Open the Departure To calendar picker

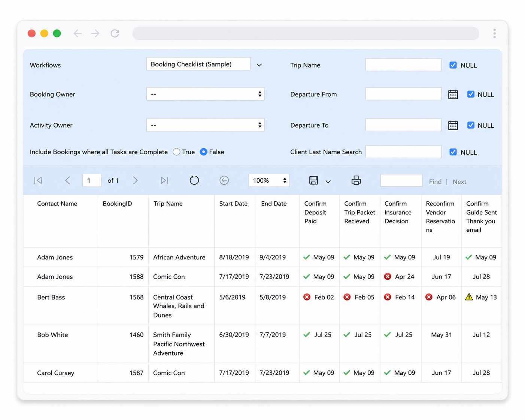(x=453, y=125)
